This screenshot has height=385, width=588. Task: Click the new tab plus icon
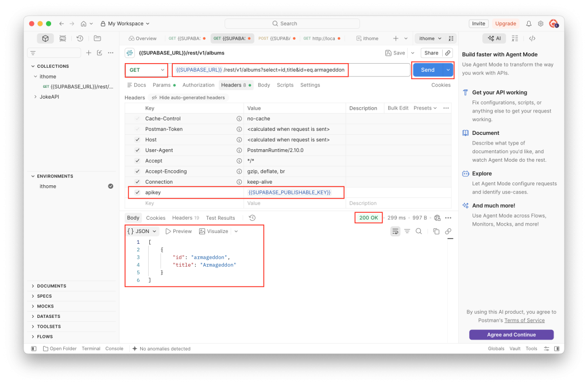point(396,38)
